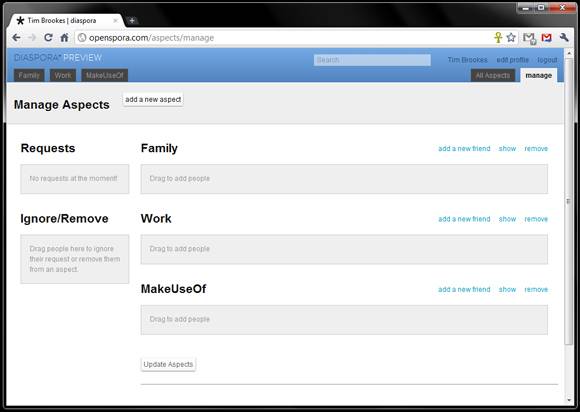Bookmark the page with the star icon
The image size is (580, 412).
[511, 37]
